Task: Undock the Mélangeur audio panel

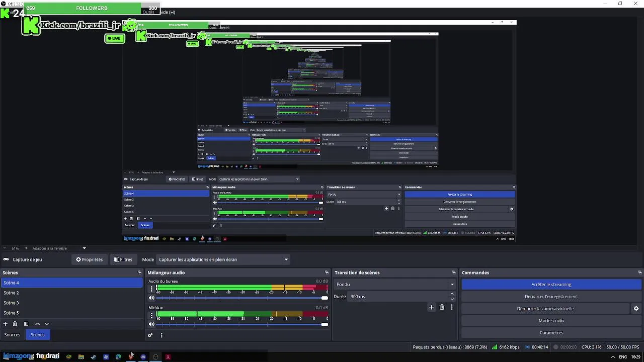Action: (x=327, y=273)
